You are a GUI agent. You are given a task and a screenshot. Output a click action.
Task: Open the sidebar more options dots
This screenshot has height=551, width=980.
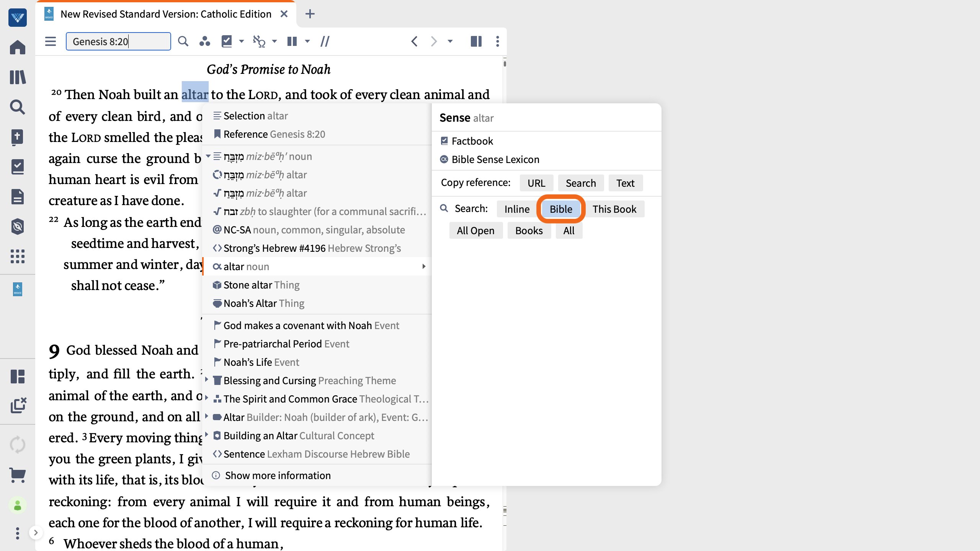pos(18,533)
